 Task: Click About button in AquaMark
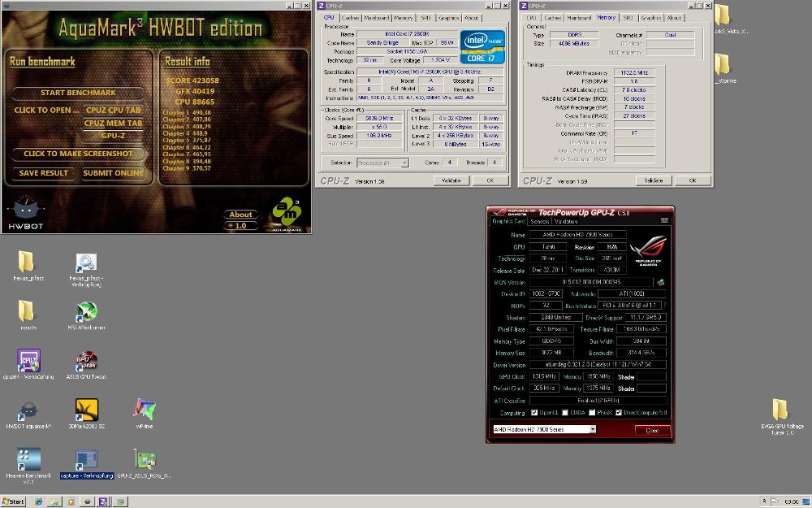(241, 215)
